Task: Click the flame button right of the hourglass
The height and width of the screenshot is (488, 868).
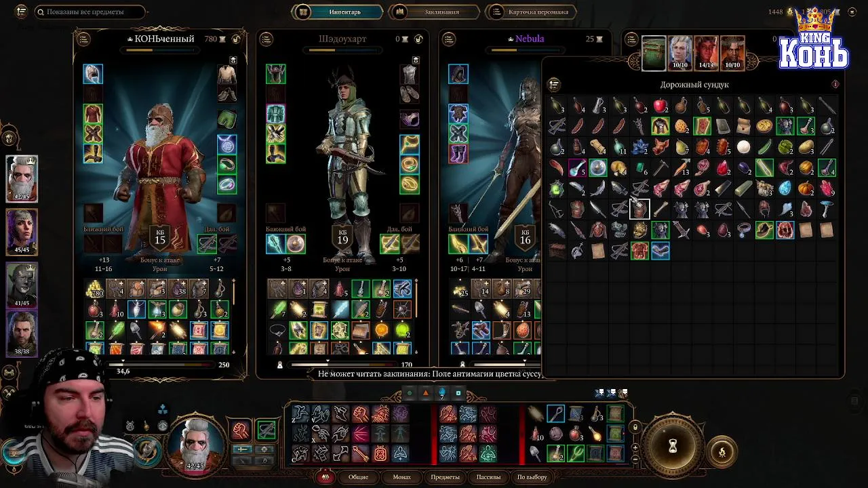Action: click(722, 452)
